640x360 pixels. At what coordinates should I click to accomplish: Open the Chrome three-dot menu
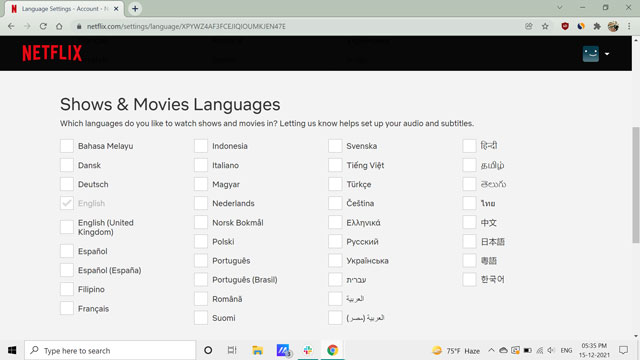(629, 26)
